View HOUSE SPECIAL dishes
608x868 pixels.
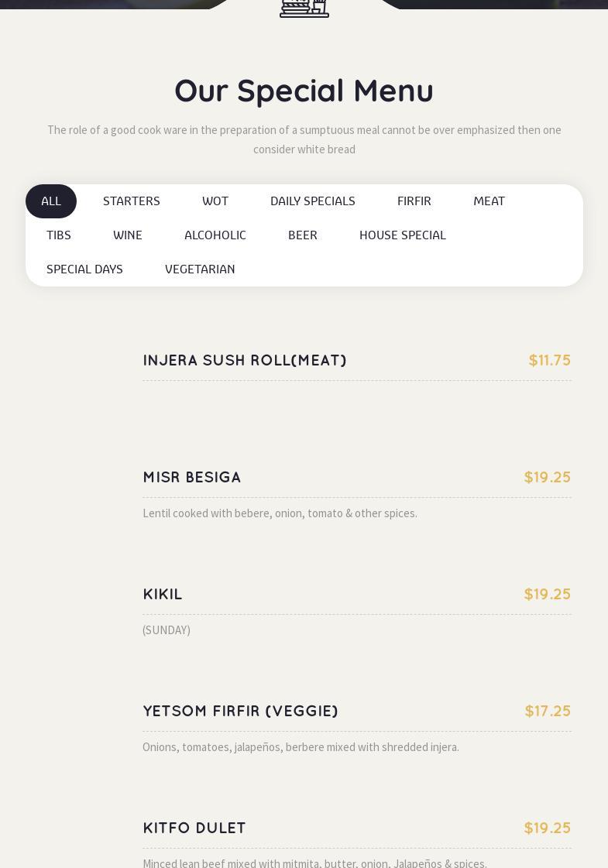point(403,235)
